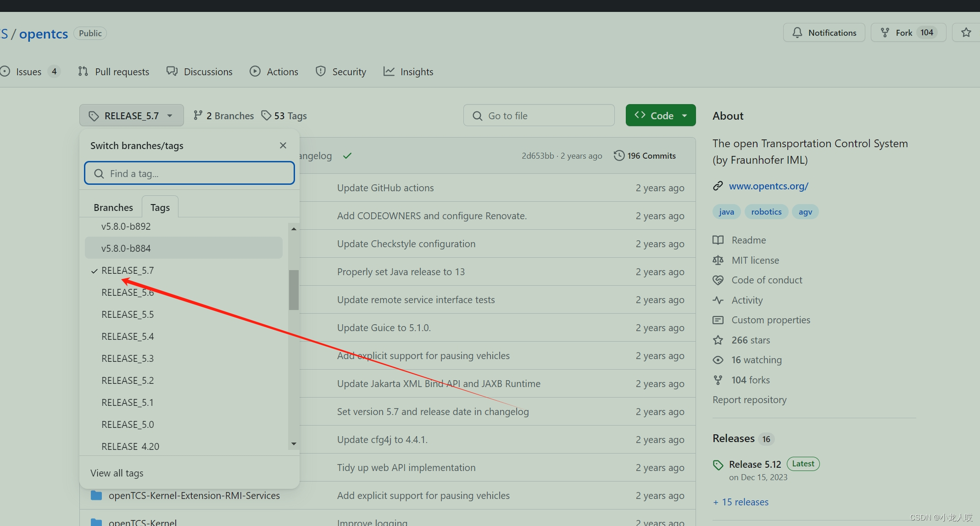Click scrollbar down arrow in tag list
The image size is (980, 526).
(294, 444)
